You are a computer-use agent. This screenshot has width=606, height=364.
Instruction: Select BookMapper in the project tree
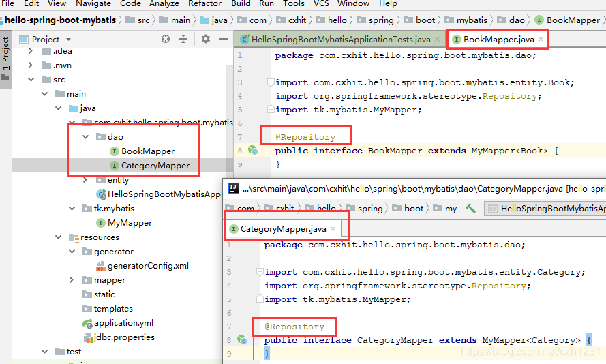(148, 151)
